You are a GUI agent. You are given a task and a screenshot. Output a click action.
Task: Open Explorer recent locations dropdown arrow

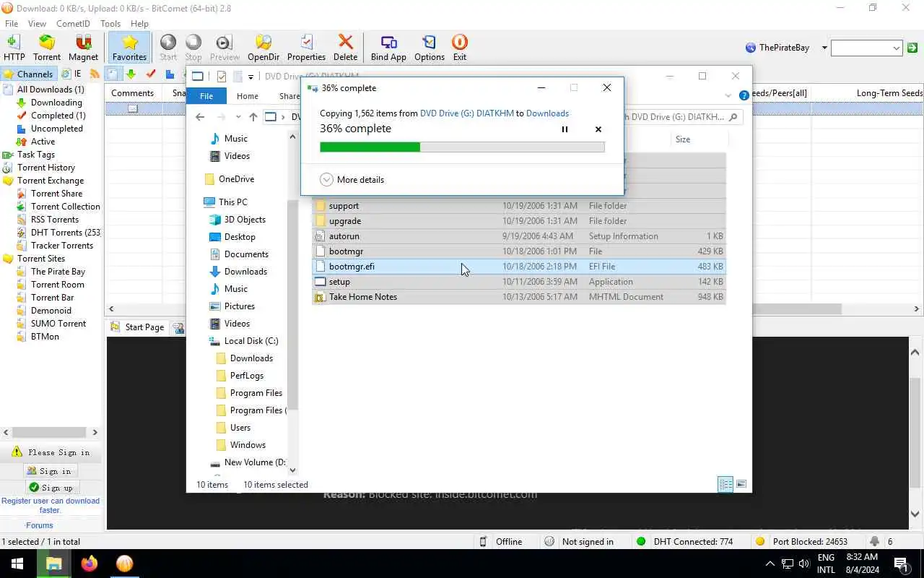pos(238,117)
